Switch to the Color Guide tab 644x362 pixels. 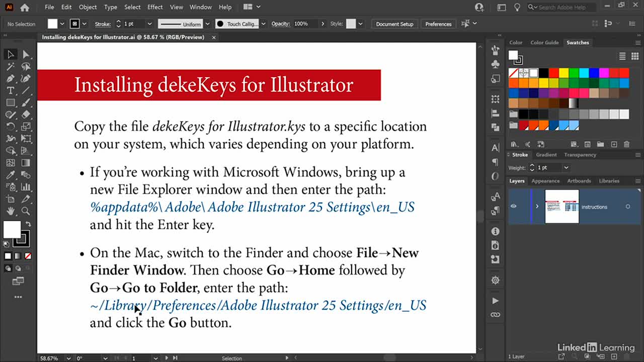(544, 43)
